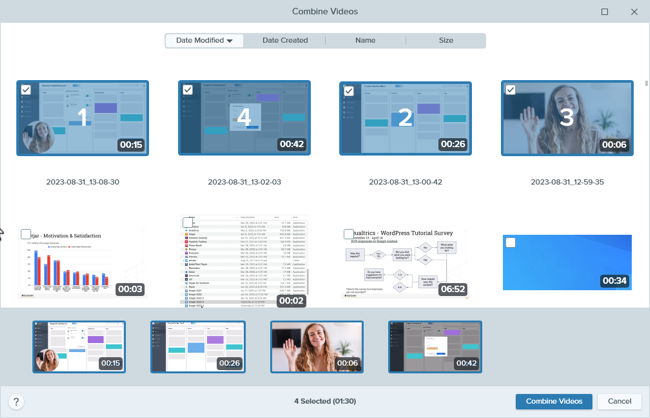Select the blue desktop video checkbox
650x418 pixels.
pyautogui.click(x=511, y=243)
